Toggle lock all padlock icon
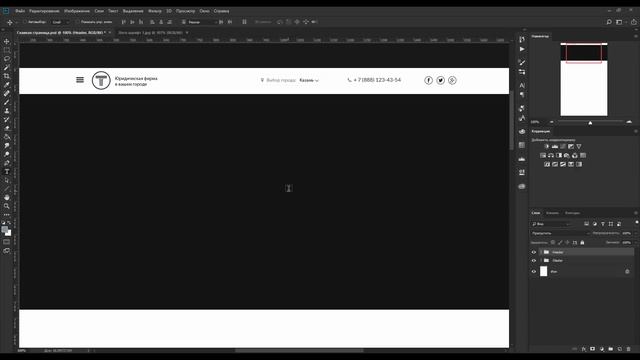 [x=582, y=242]
